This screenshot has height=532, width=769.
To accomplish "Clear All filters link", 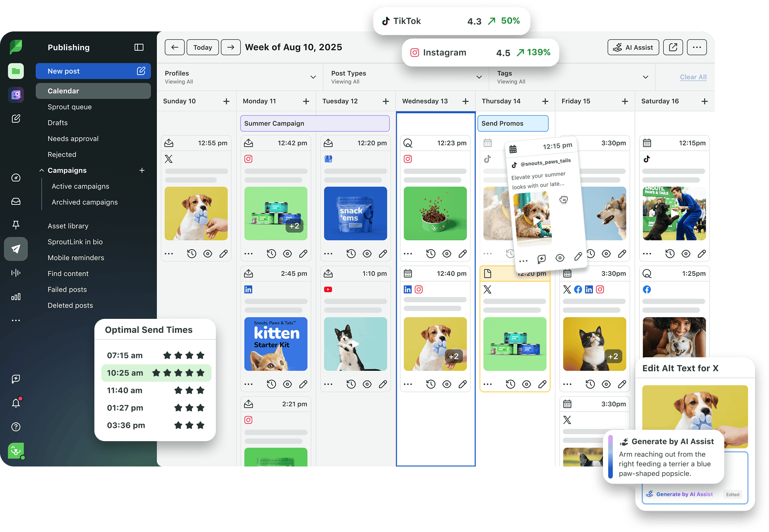I will click(x=693, y=77).
